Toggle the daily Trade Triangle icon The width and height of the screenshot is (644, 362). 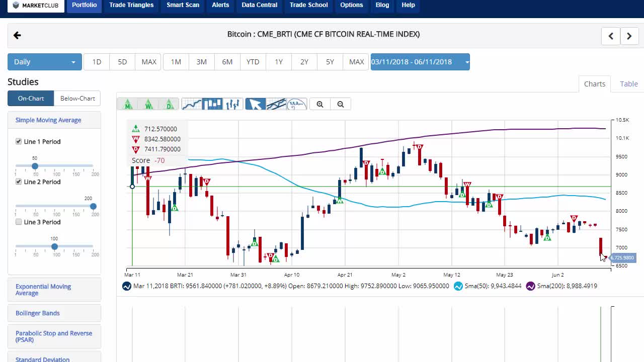click(x=169, y=104)
